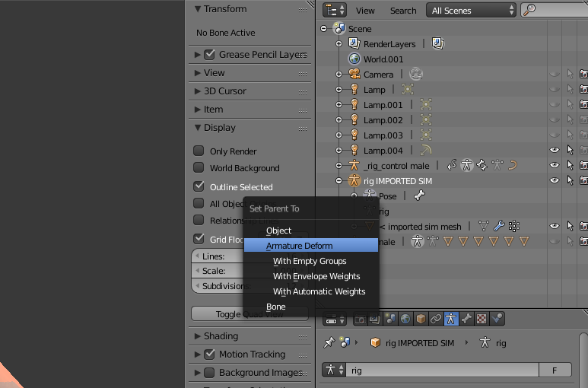Toggle the pin icon in properties breadcrumb
The width and height of the screenshot is (588, 388).
tap(329, 342)
